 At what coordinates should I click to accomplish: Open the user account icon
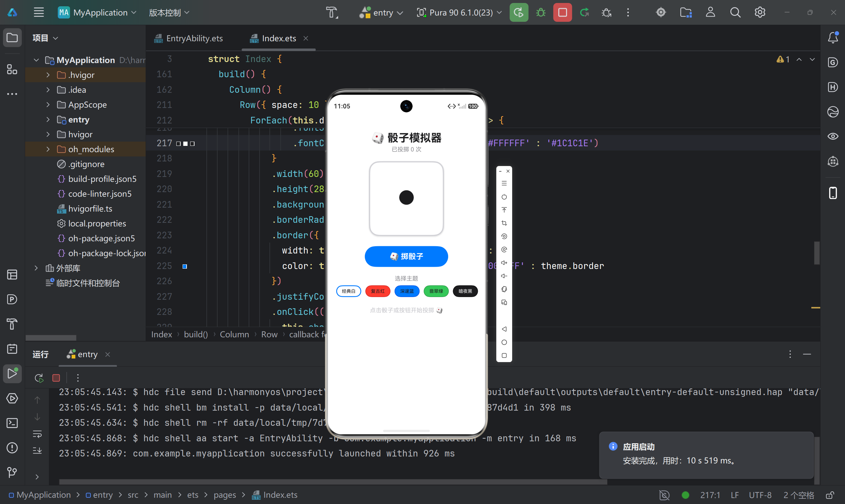(711, 13)
